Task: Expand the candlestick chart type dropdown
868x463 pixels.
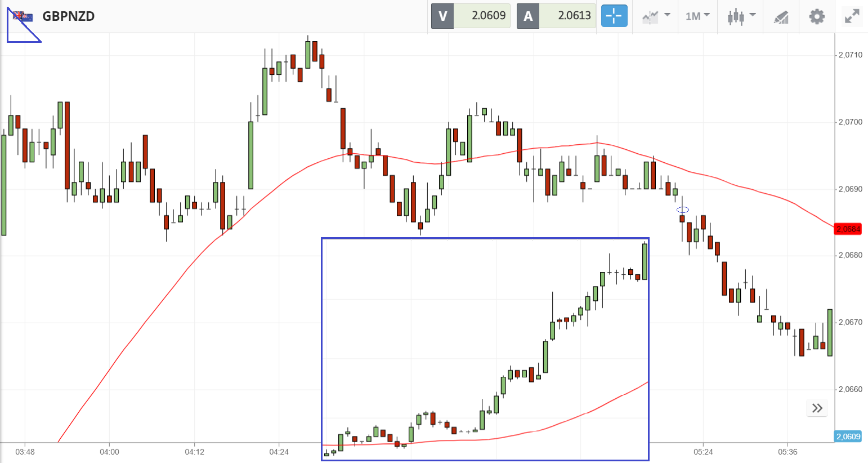Action: (x=752, y=15)
